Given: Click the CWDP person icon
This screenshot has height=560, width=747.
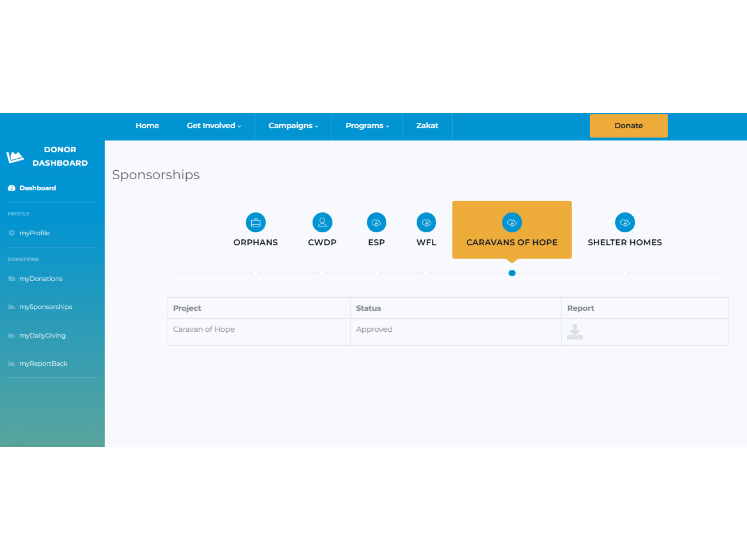Looking at the screenshot, I should click(x=322, y=223).
